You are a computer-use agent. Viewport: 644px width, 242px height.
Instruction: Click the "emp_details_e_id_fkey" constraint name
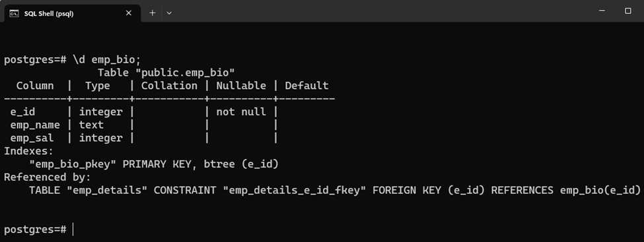pyautogui.click(x=297, y=191)
